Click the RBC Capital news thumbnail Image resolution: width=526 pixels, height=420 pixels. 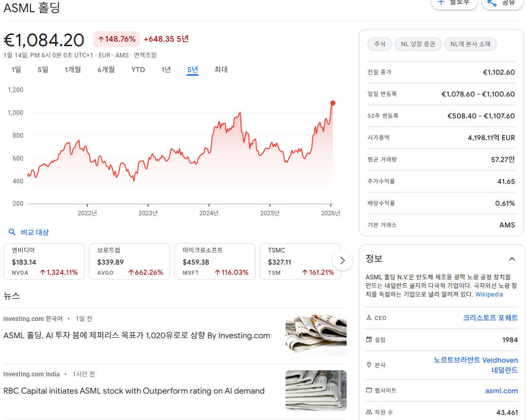click(x=316, y=391)
